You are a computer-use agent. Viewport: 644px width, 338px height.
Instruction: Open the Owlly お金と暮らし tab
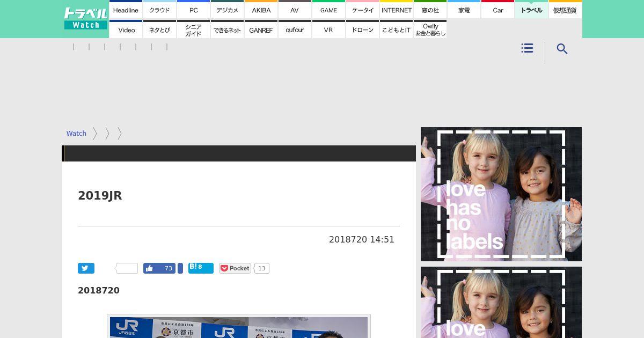point(430,30)
